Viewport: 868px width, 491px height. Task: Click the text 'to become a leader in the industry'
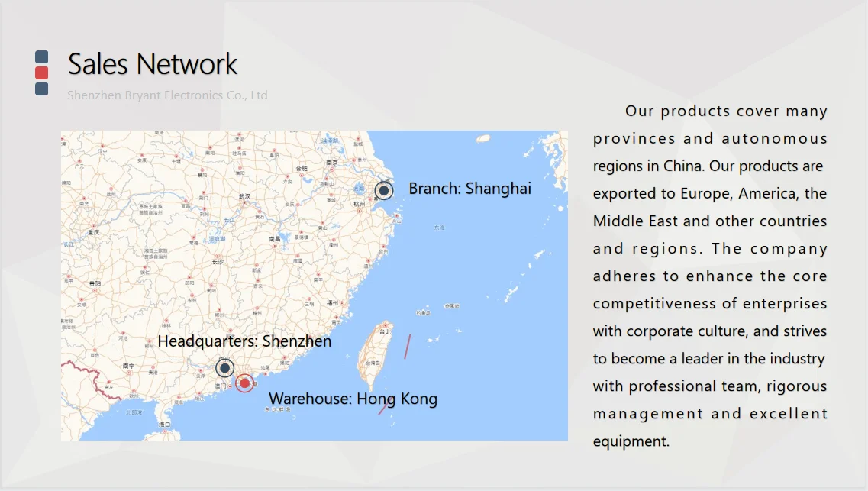coord(708,359)
